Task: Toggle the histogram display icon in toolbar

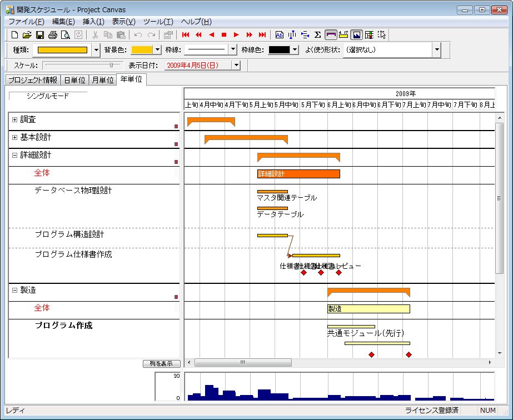Action: (x=356, y=35)
